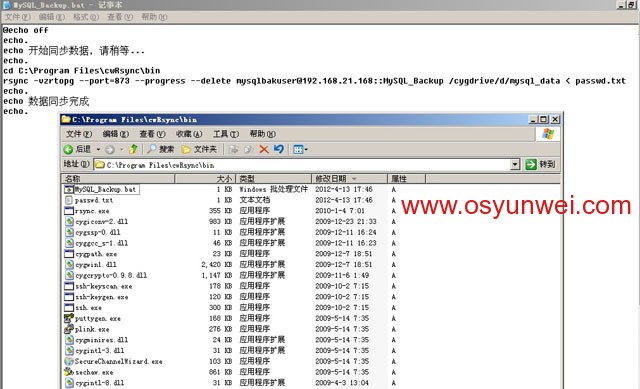The width and height of the screenshot is (640, 389).
Task: Sort by the 名称 (Name) column header
Action: click(x=118, y=179)
